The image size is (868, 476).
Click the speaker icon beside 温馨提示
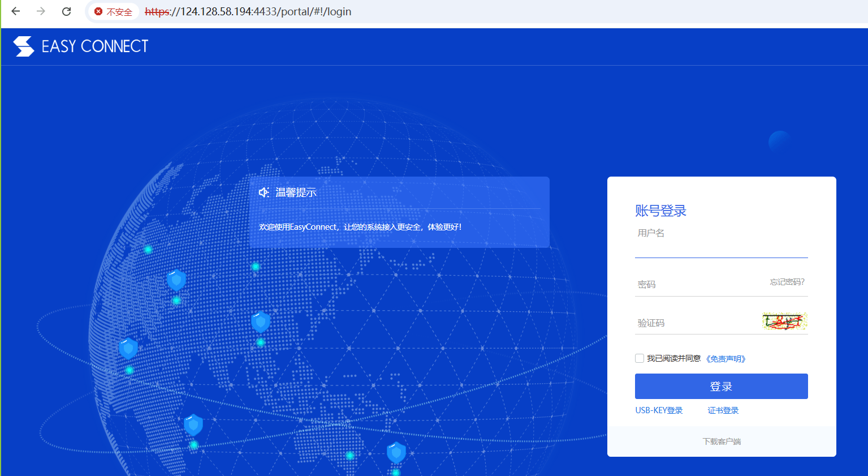(264, 192)
